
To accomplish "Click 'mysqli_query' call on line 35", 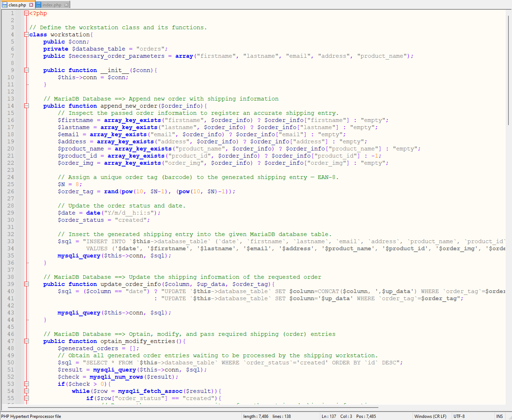I will (79, 256).
